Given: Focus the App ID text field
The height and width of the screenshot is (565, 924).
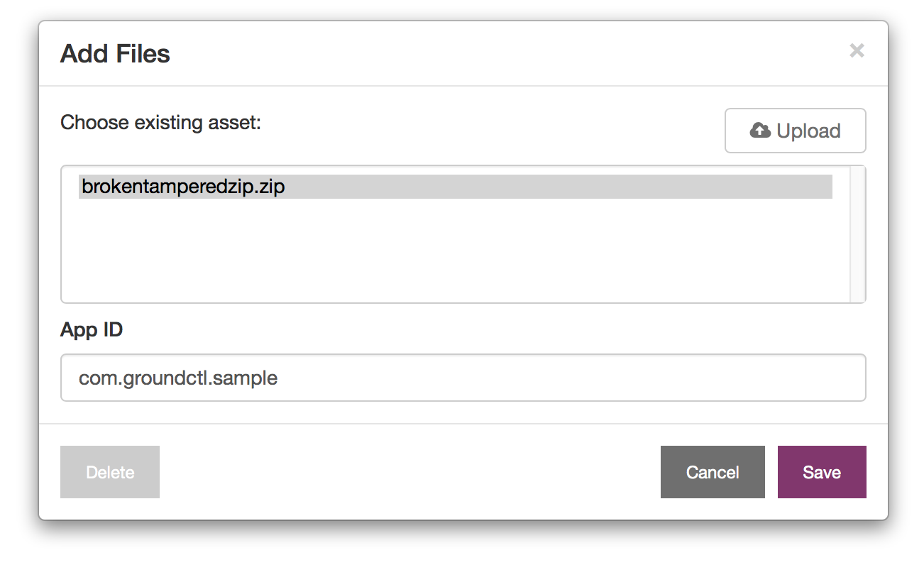Looking at the screenshot, I should pyautogui.click(x=463, y=378).
